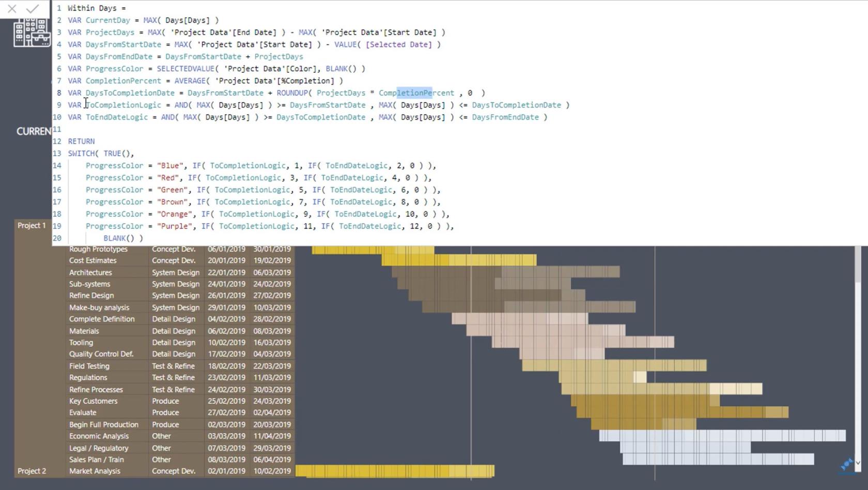Image resolution: width=868 pixels, height=490 pixels.
Task: Click "Brown" string on line 17
Action: [172, 202]
